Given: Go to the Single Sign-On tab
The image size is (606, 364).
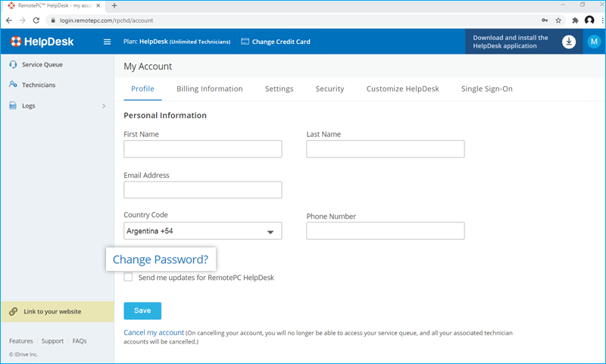Looking at the screenshot, I should [486, 89].
